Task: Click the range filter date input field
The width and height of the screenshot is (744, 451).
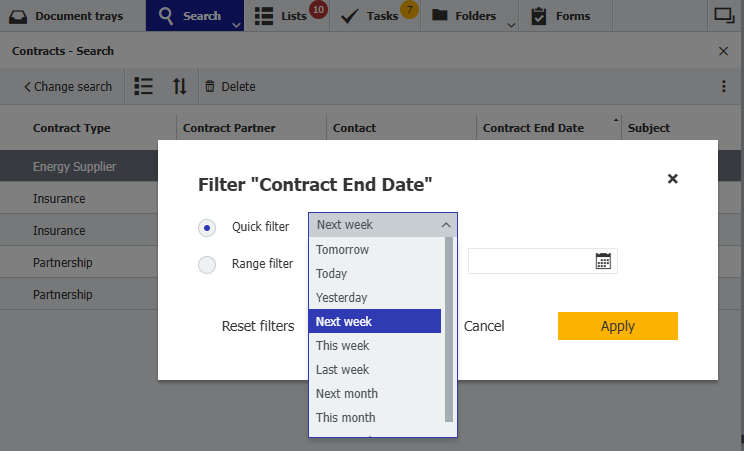Action: click(530, 261)
